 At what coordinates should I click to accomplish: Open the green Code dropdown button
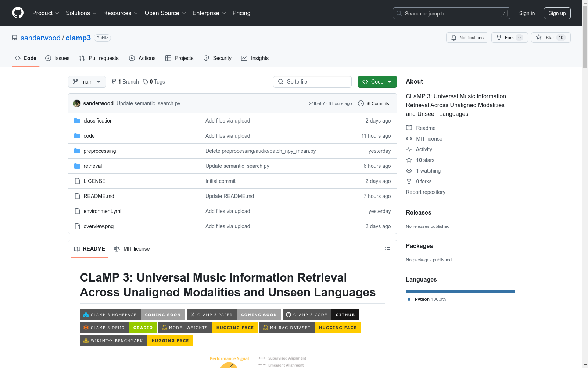377,82
